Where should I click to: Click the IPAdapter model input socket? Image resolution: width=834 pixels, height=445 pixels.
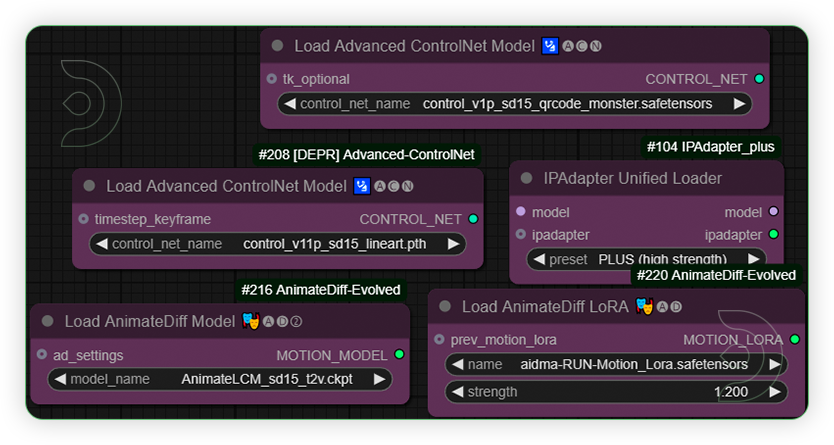[x=521, y=212]
